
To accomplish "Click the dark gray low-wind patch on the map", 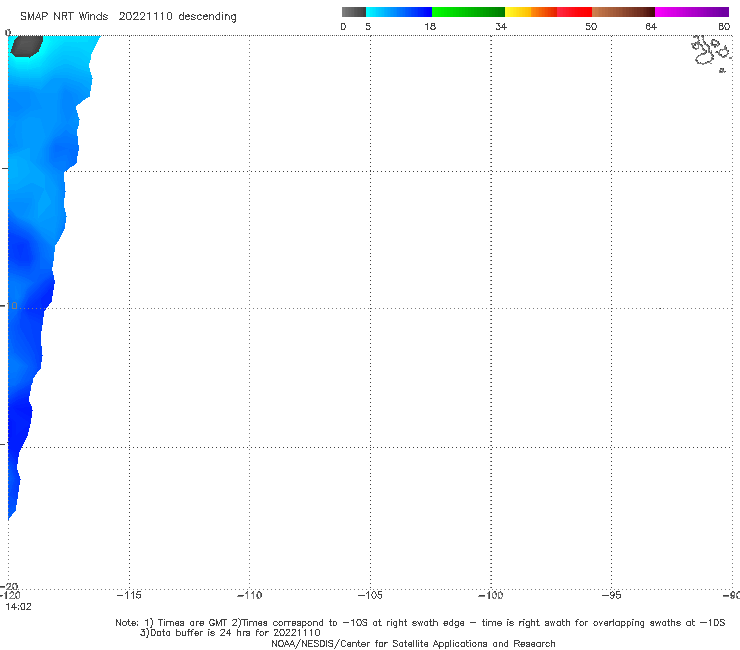I will (x=26, y=46).
